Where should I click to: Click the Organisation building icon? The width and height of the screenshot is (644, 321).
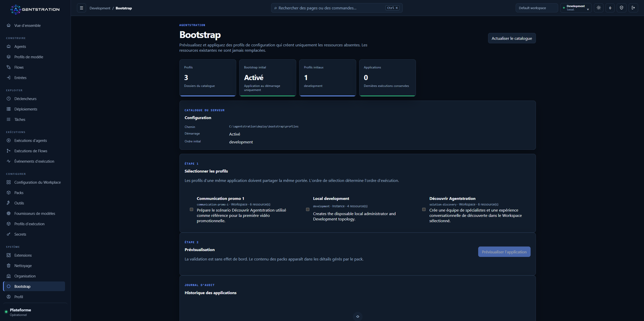coord(9,276)
